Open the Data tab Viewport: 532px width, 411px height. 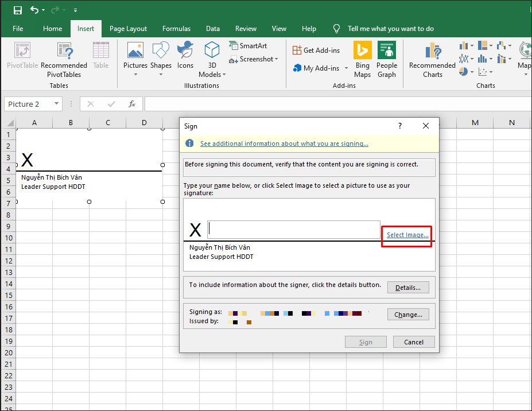[x=213, y=29]
